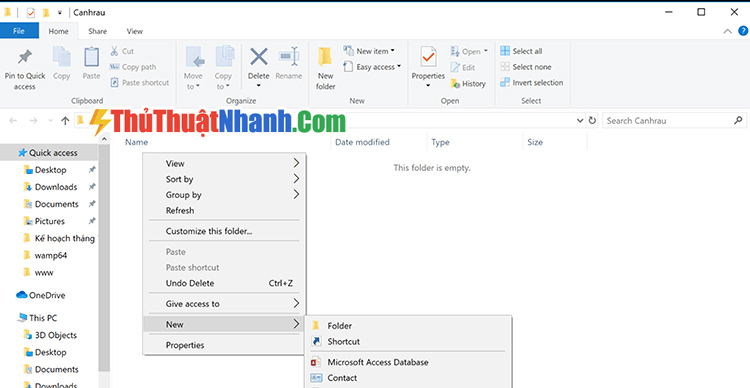This screenshot has height=388, width=750.
Task: Click the Search Canhrau field
Action: point(674,121)
